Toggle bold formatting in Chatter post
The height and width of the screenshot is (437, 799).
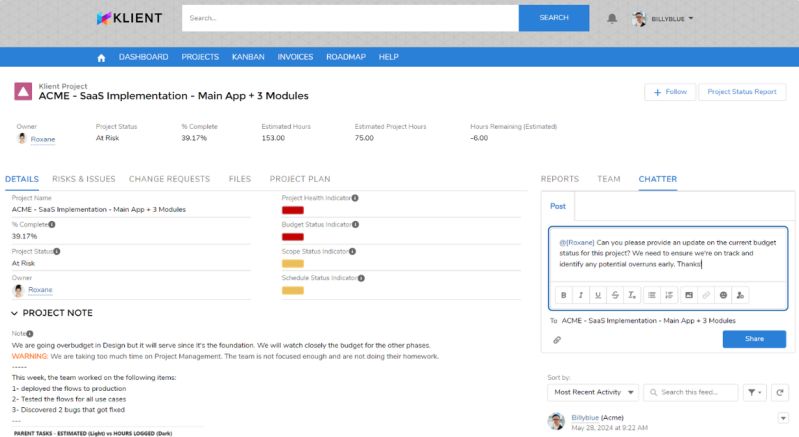pos(564,295)
